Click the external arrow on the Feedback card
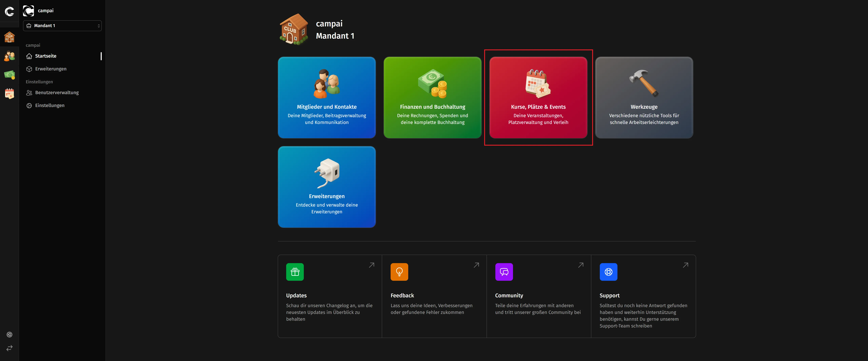Image resolution: width=868 pixels, height=361 pixels. [476, 265]
